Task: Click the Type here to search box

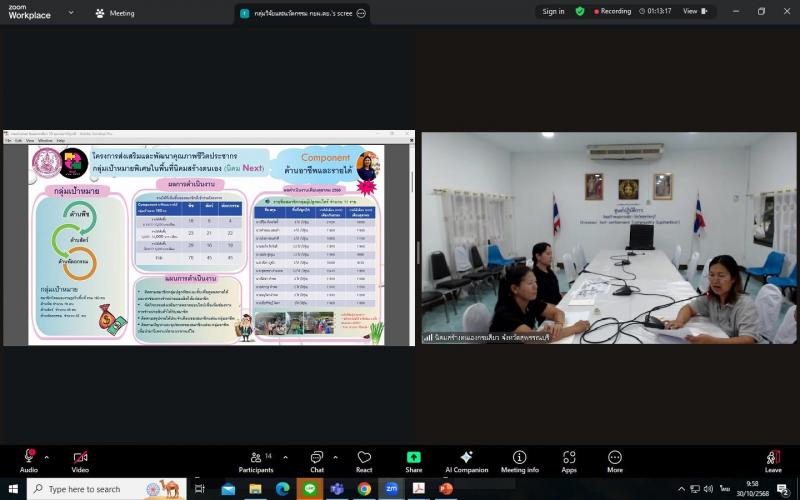Action: (106, 489)
